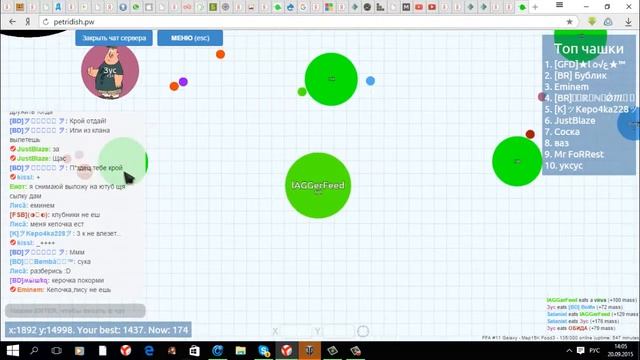Open the Windows Start menu
The image size is (640, 360).
[13, 351]
